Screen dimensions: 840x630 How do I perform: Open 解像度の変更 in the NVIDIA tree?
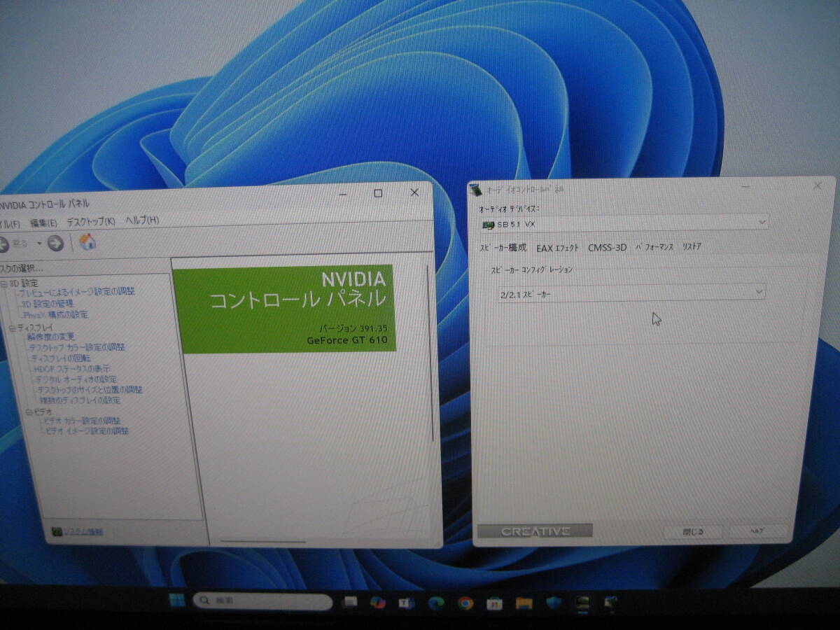click(50, 337)
